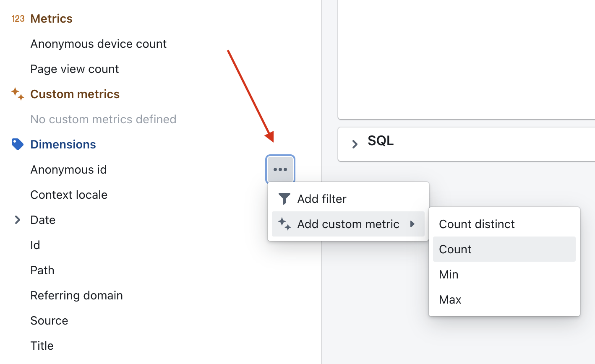
Task: Select the Referring domain dimension
Action: pyautogui.click(x=76, y=295)
